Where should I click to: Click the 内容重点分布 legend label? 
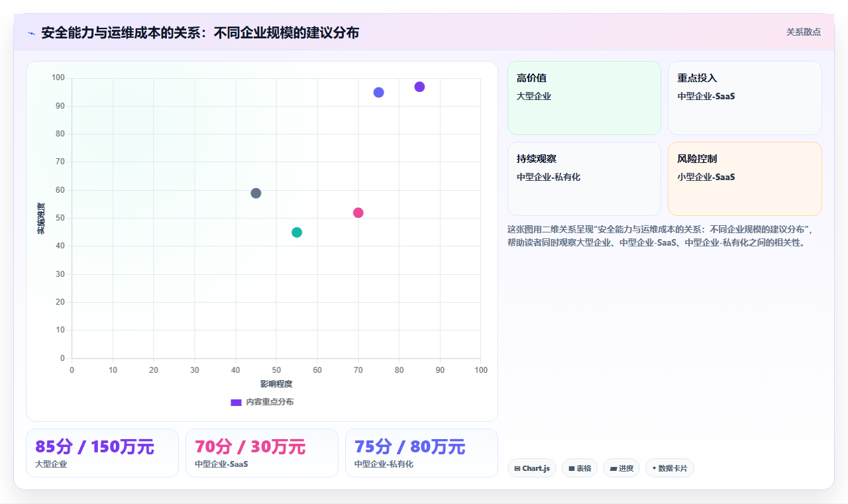[x=270, y=402]
